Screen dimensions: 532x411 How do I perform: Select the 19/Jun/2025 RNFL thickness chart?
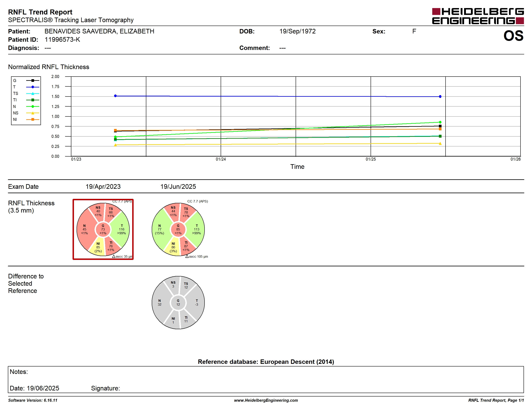(x=178, y=229)
